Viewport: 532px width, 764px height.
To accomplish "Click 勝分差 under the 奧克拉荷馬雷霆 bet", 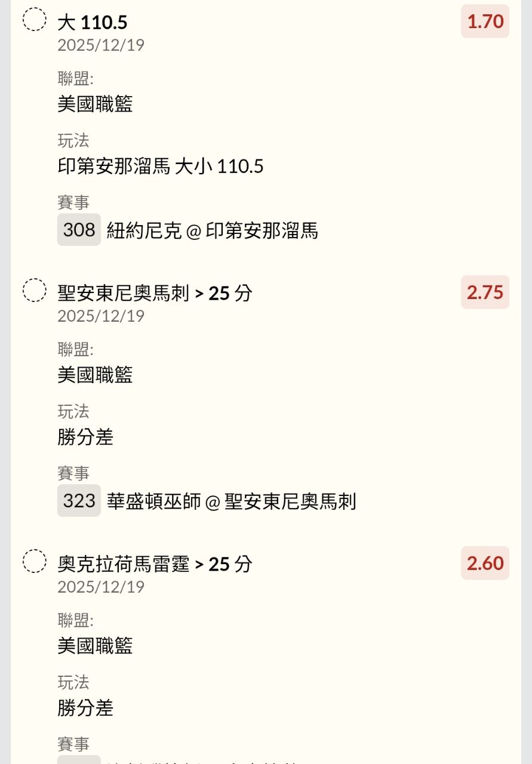I will tap(85, 708).
